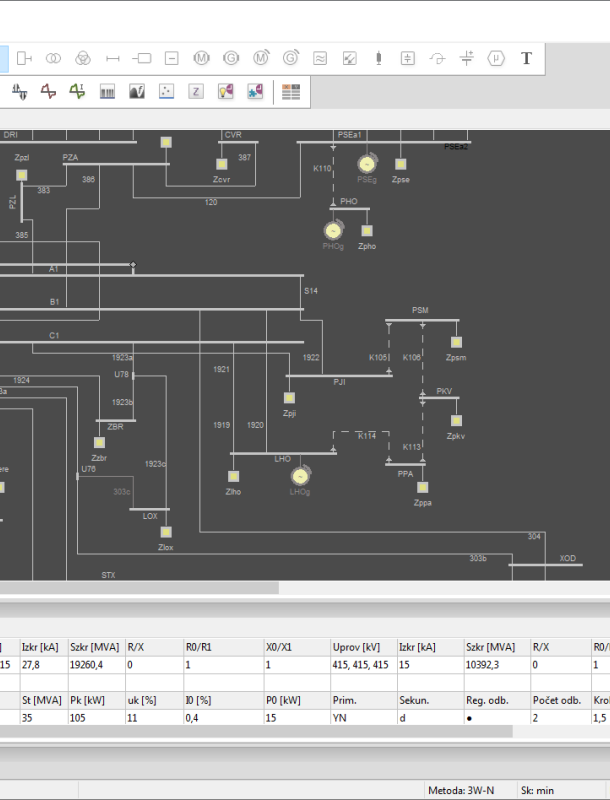This screenshot has height=800, width=610.
Task: Click the green short-circuit calculation icon
Action: [78, 92]
